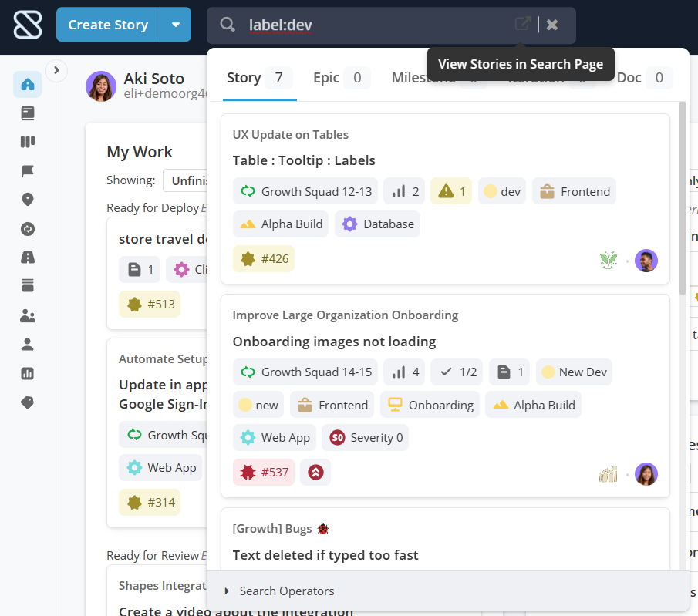The image size is (698, 616).
Task: Open Onboarding images not loading story
Action: 334,342
